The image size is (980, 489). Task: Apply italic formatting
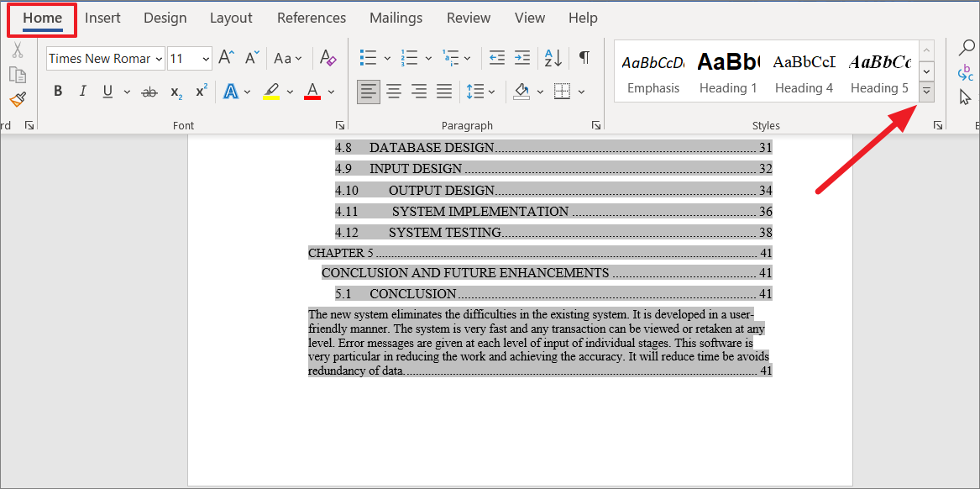tap(81, 91)
